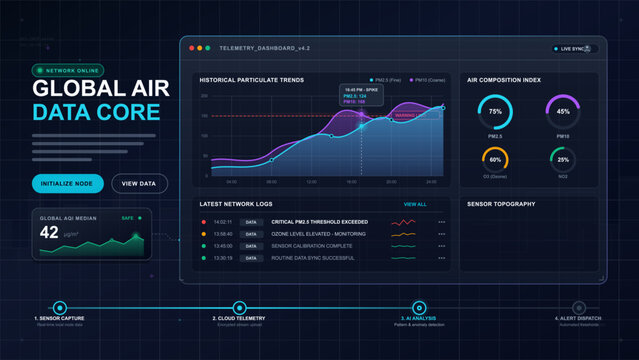Click the Global AQI value 42

coord(49,232)
